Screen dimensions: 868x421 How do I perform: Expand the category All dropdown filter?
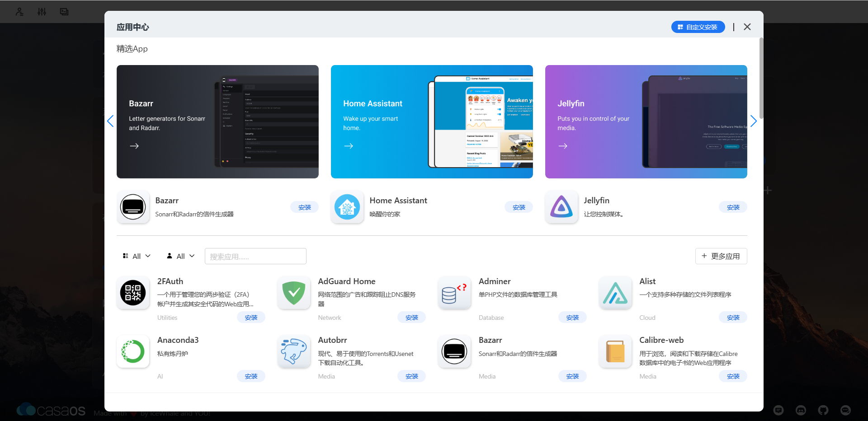point(137,256)
